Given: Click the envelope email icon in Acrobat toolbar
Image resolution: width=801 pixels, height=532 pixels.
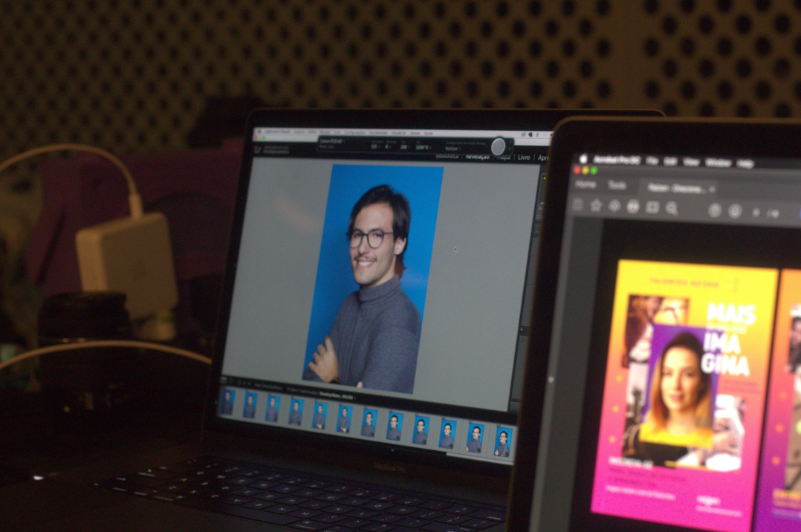Looking at the screenshot, I should (x=652, y=207).
